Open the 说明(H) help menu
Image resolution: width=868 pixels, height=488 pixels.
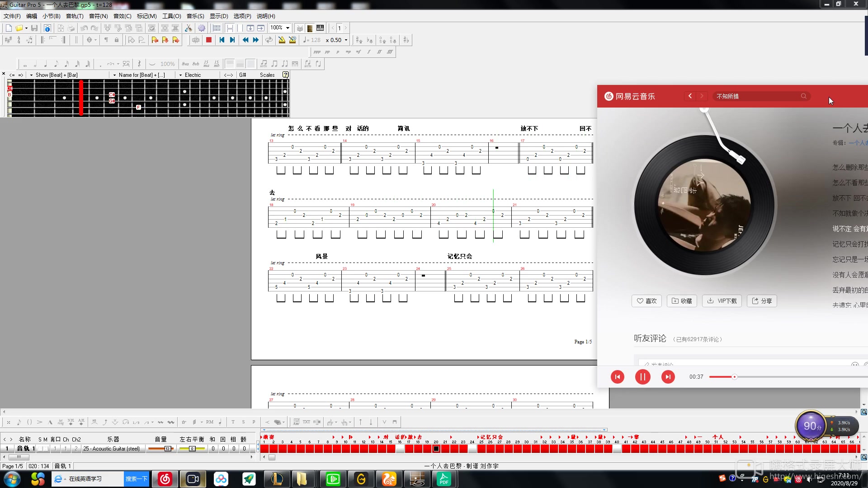tap(266, 16)
